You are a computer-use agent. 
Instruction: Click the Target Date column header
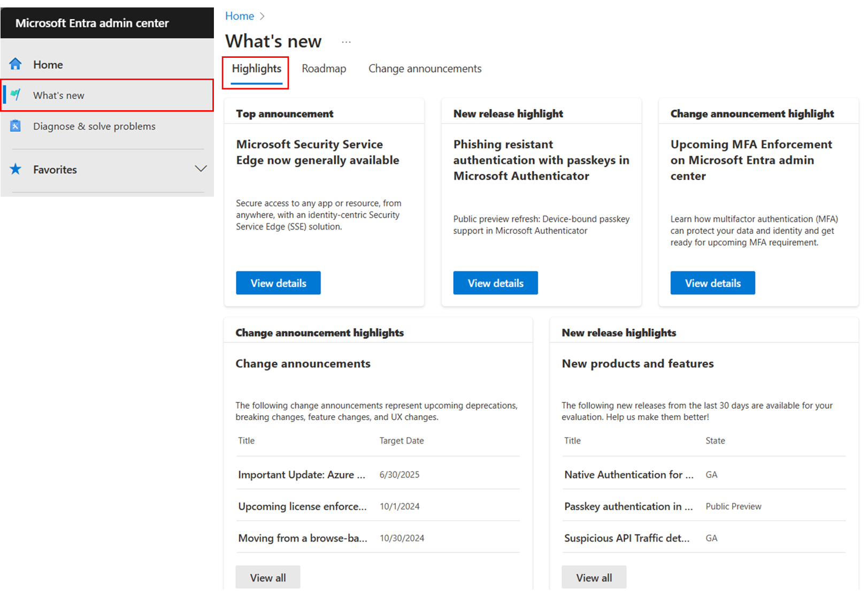click(402, 440)
